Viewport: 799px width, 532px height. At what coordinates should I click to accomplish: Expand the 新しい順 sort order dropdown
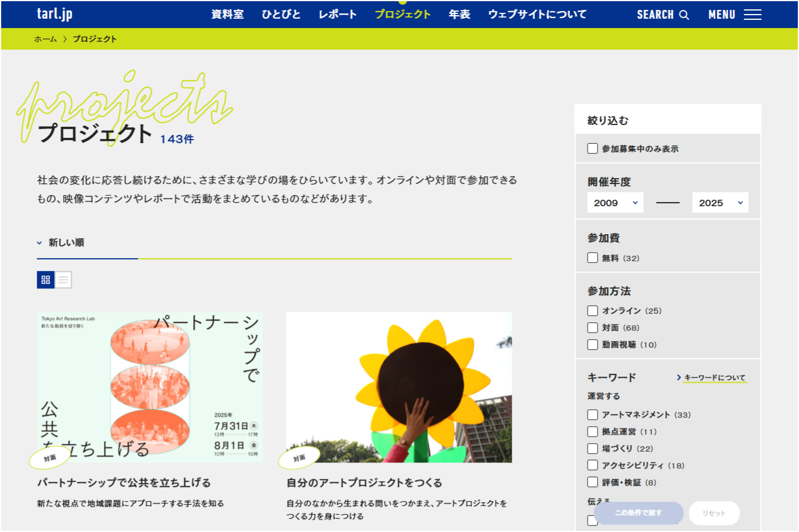pyautogui.click(x=61, y=242)
